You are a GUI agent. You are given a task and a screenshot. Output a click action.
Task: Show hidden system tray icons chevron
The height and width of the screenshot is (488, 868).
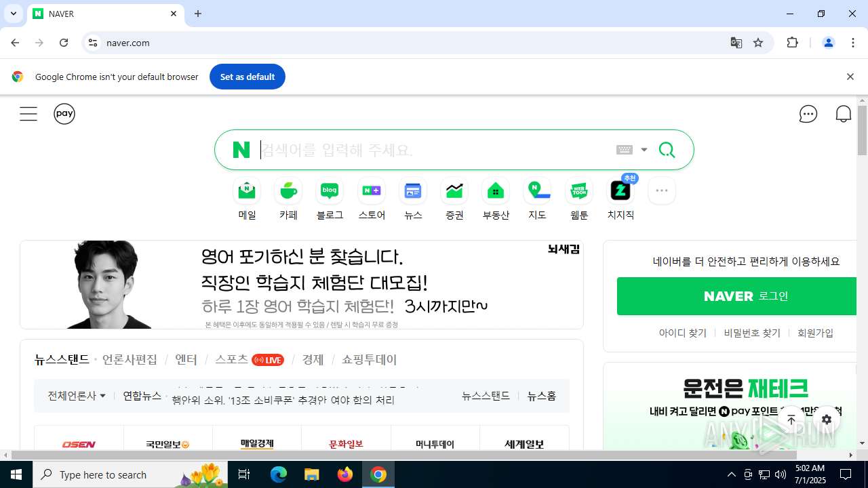(731, 474)
